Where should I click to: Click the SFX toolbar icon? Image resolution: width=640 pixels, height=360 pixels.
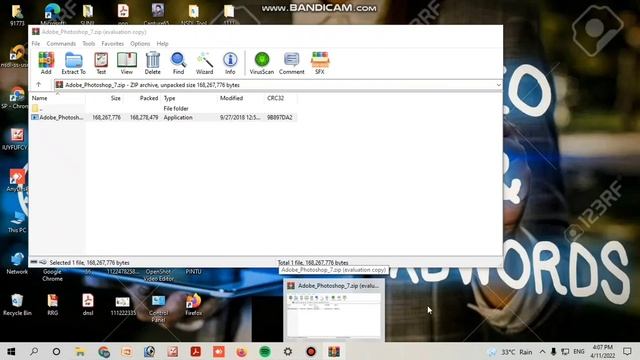coord(320,63)
